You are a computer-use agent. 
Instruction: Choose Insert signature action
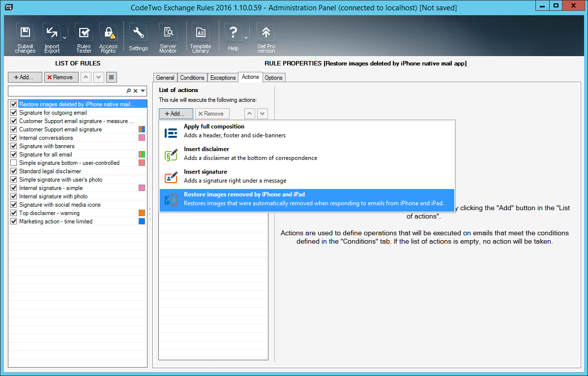click(x=307, y=176)
